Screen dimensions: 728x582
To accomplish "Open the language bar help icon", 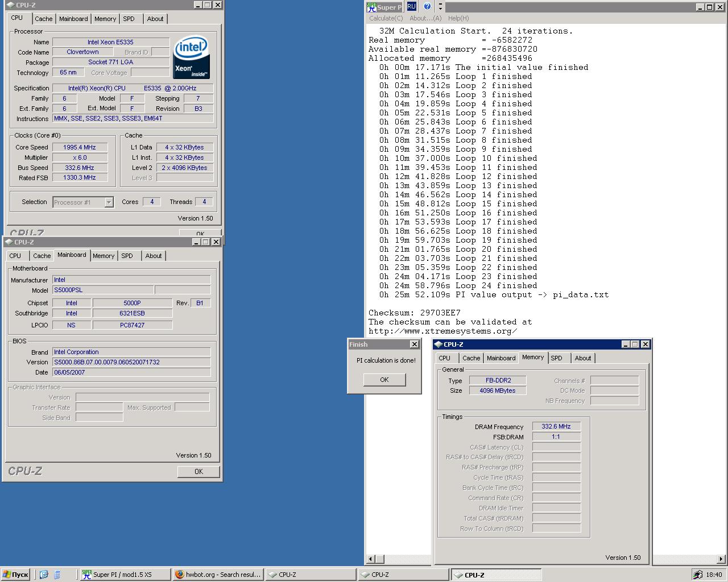I will (427, 7).
